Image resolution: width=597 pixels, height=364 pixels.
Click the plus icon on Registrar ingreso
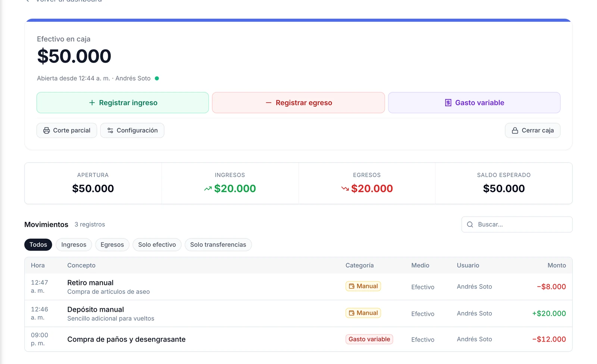(92, 103)
